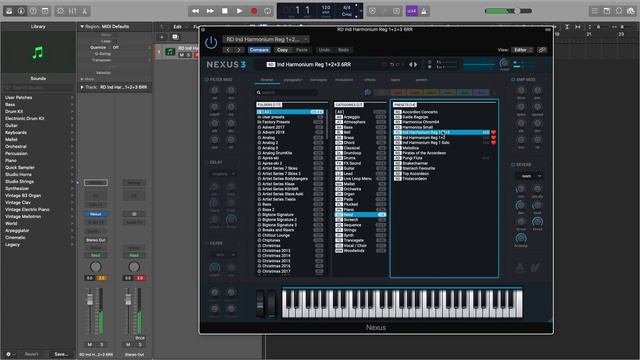Viewport: 640px width, 360px height.
Task: Click the Copy button in plugin header
Action: [282, 50]
